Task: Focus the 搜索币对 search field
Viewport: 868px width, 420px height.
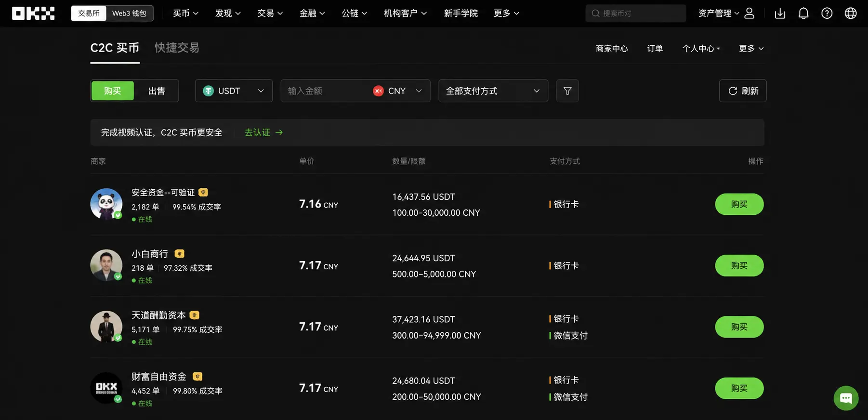Action: tap(636, 13)
